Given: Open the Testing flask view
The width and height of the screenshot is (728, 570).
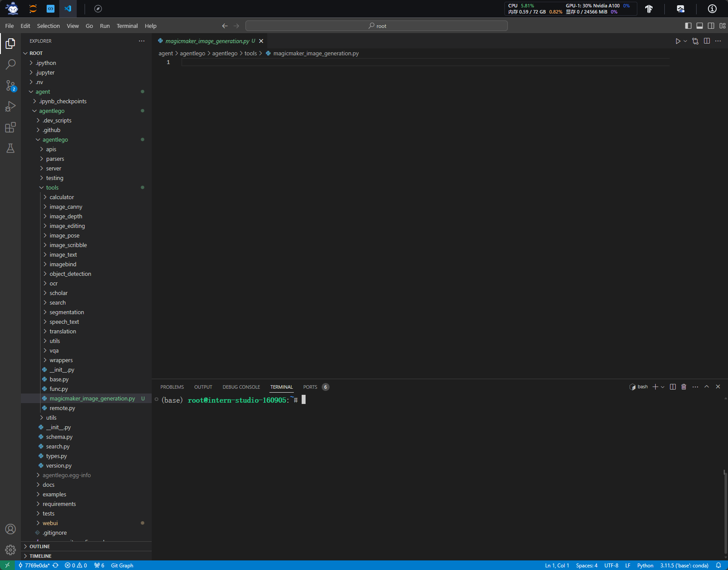Looking at the screenshot, I should click(10, 148).
